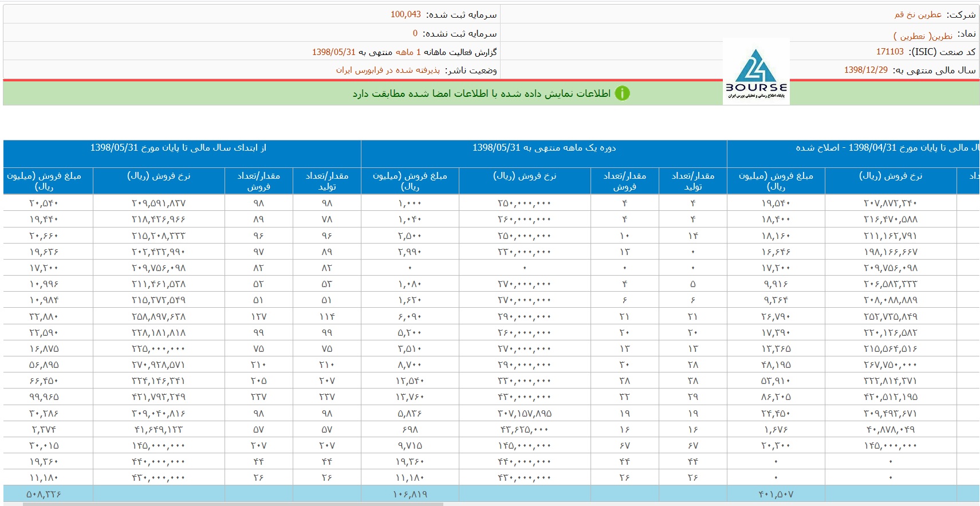
Task: Select sale amount cell ۵۶,۸۹۵
Action: 44,364
